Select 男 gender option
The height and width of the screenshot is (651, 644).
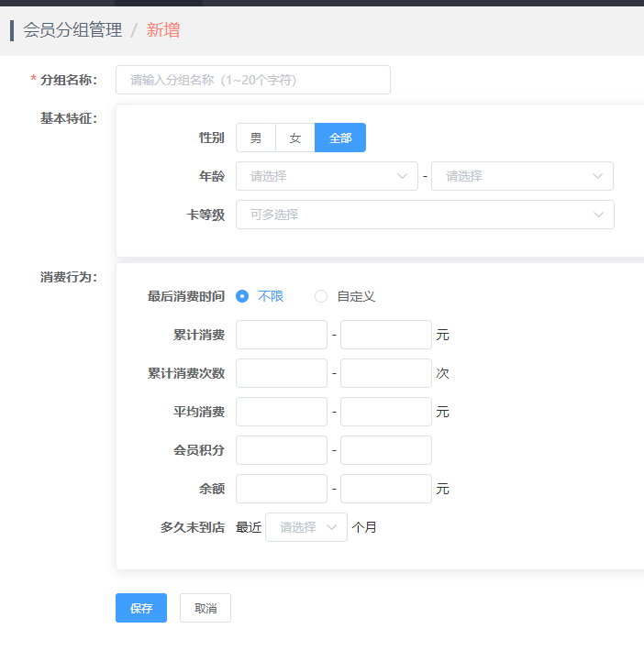[x=256, y=138]
